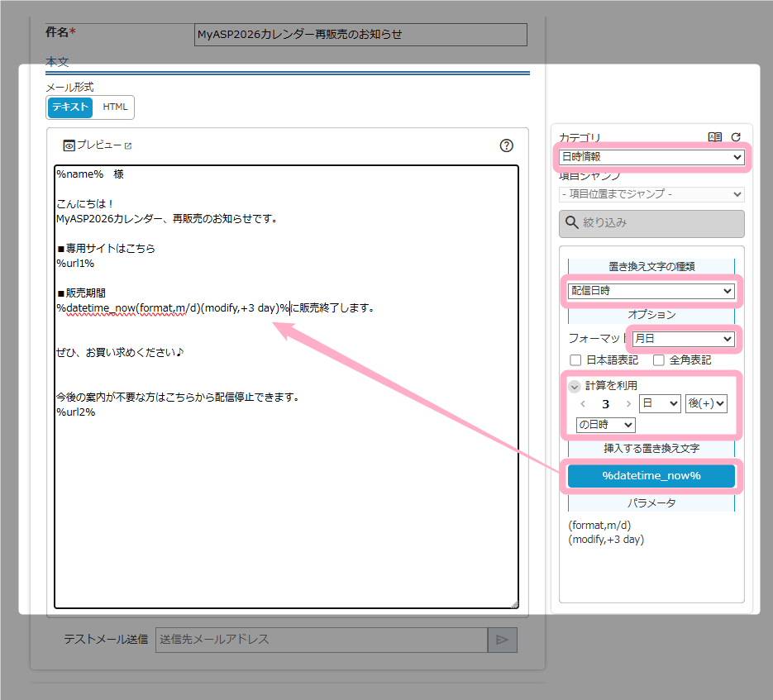
Task: Open the プレビュー preview link
Action: pos(98,145)
